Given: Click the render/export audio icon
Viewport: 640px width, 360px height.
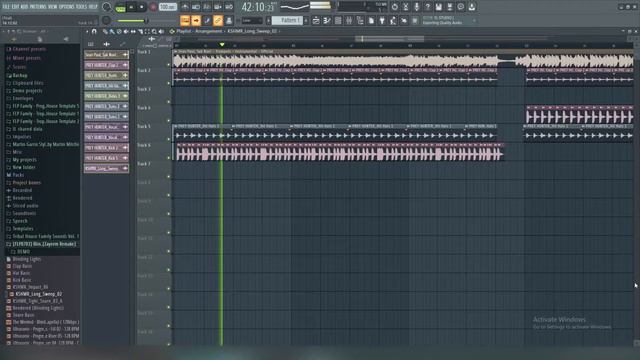Looking at the screenshot, I should pos(449,7).
